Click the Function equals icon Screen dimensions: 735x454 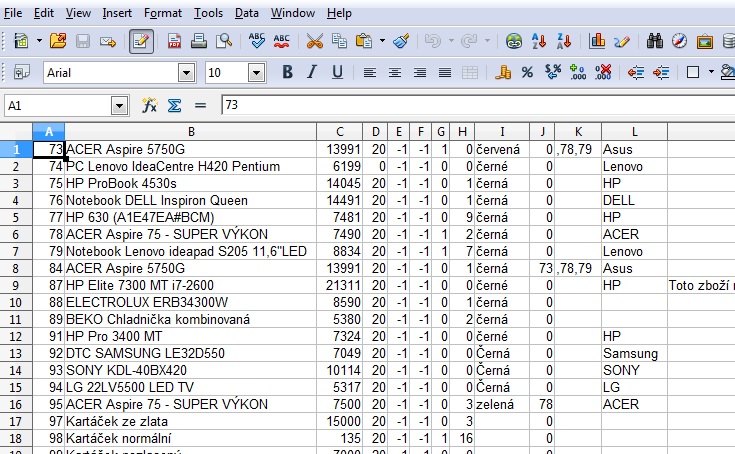pos(201,105)
